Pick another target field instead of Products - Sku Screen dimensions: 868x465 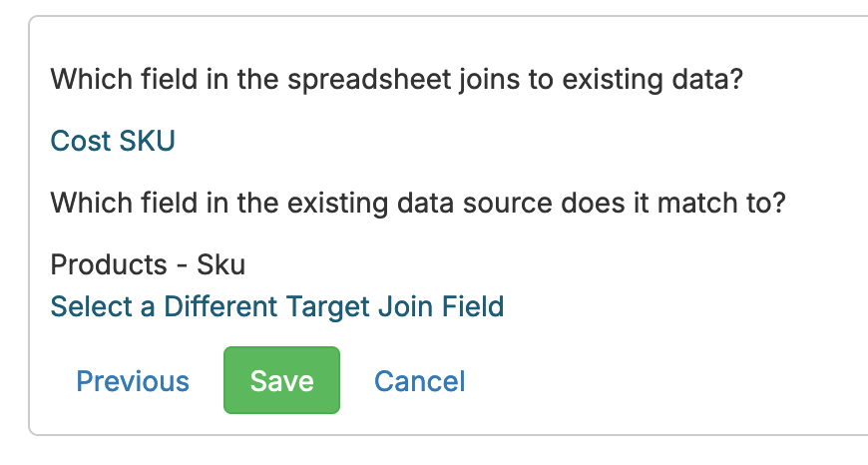click(277, 306)
